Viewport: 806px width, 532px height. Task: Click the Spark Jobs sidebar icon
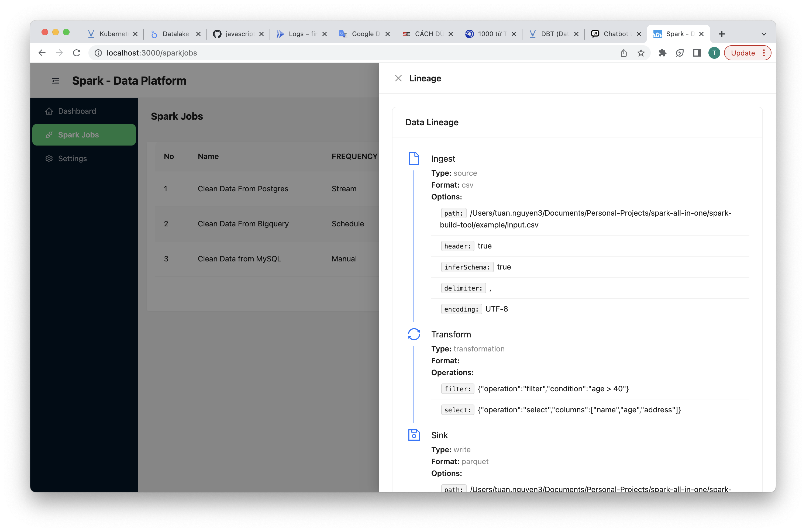(x=49, y=134)
